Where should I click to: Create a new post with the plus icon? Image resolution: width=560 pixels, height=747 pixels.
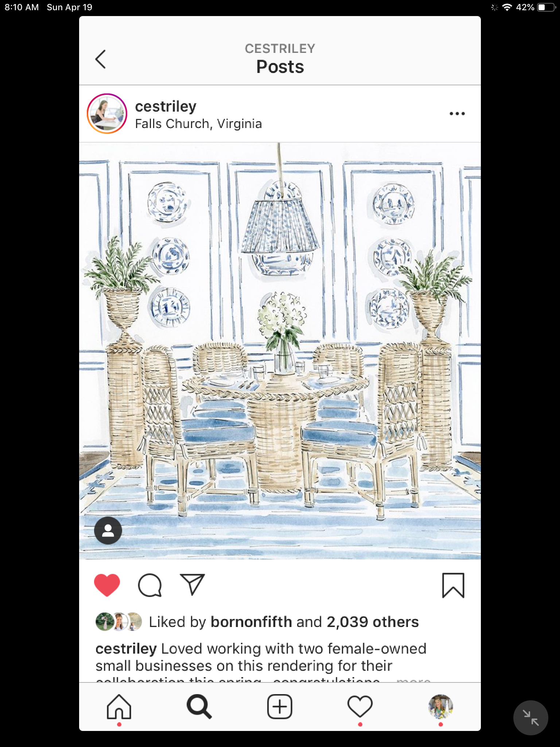(x=280, y=707)
